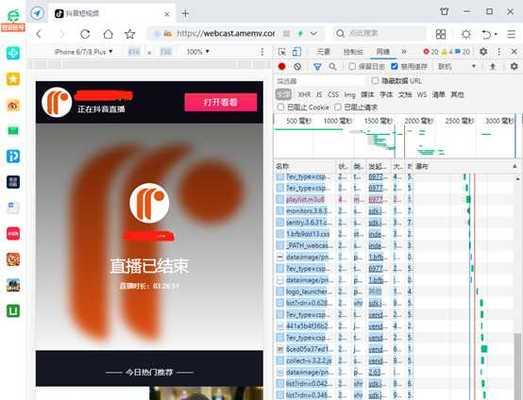Click the streamer avatar in page header
This screenshot has width=523, height=400.
pos(57,102)
